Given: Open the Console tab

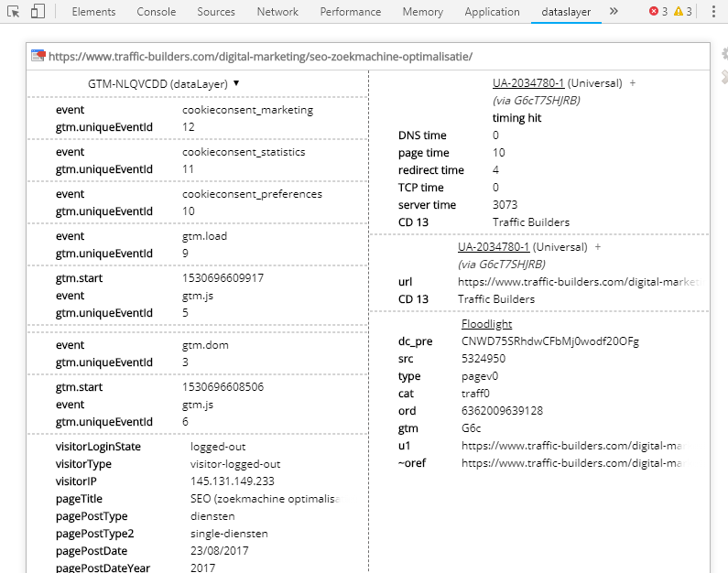Looking at the screenshot, I should click(x=156, y=12).
